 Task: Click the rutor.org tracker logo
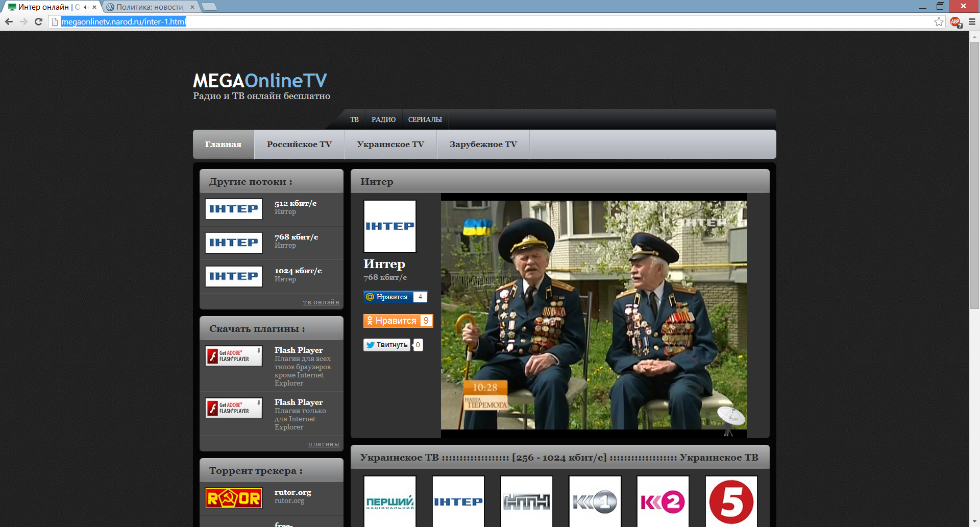[x=234, y=498]
